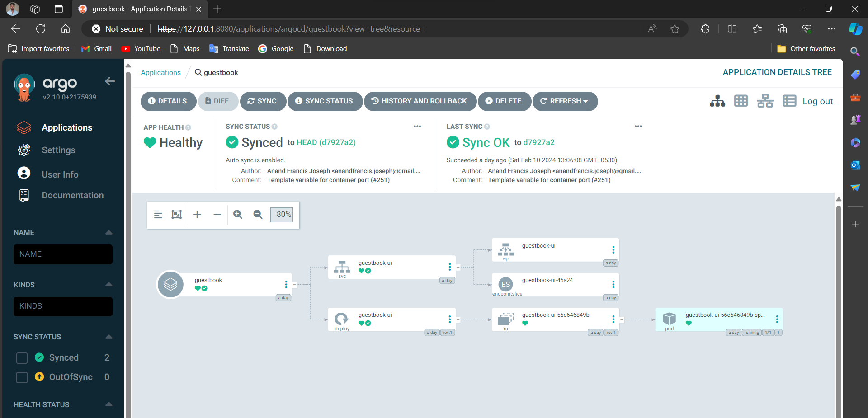This screenshot has height=418, width=868.
Task: Click the App Health help icon
Action: [x=188, y=127]
